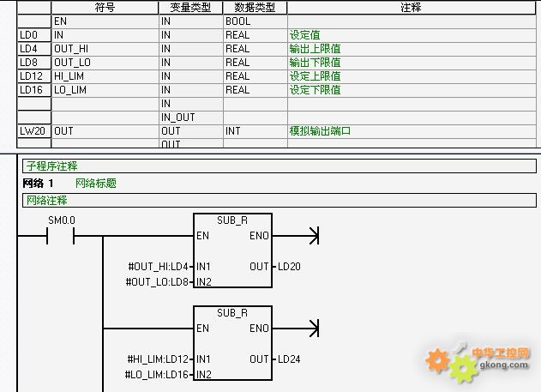Select the LD16 address cell
The height and width of the screenshot is (392, 541).
pos(33,90)
